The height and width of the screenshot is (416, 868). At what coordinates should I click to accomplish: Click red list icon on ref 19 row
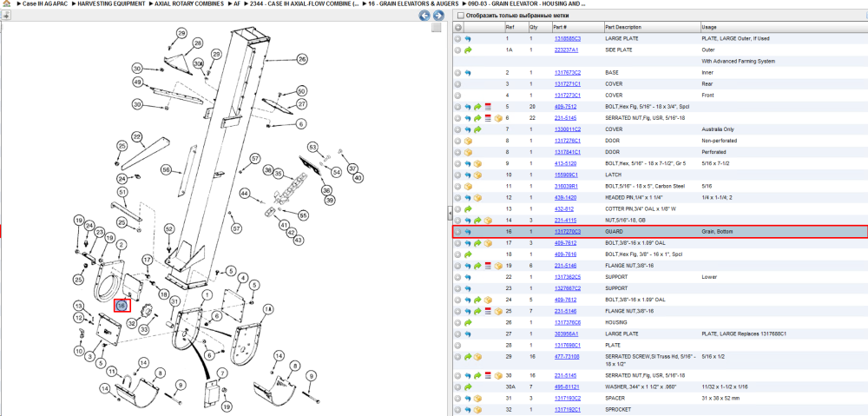488,266
